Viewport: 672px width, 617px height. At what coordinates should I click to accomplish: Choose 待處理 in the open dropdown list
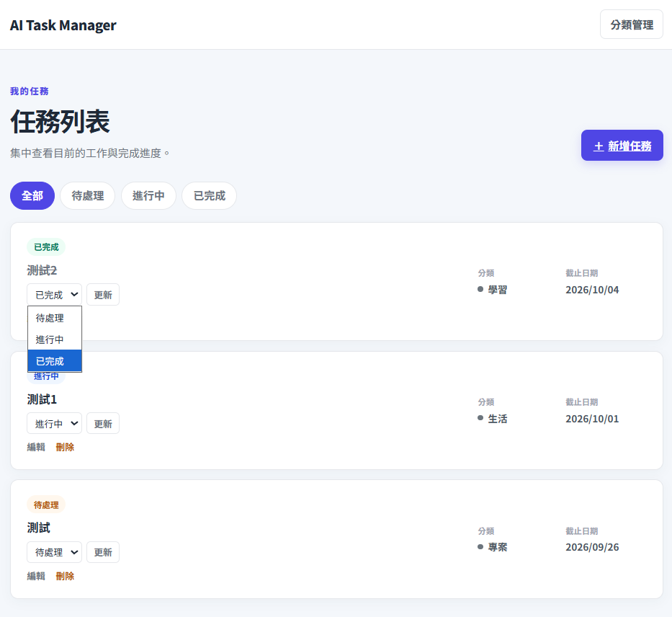55,318
